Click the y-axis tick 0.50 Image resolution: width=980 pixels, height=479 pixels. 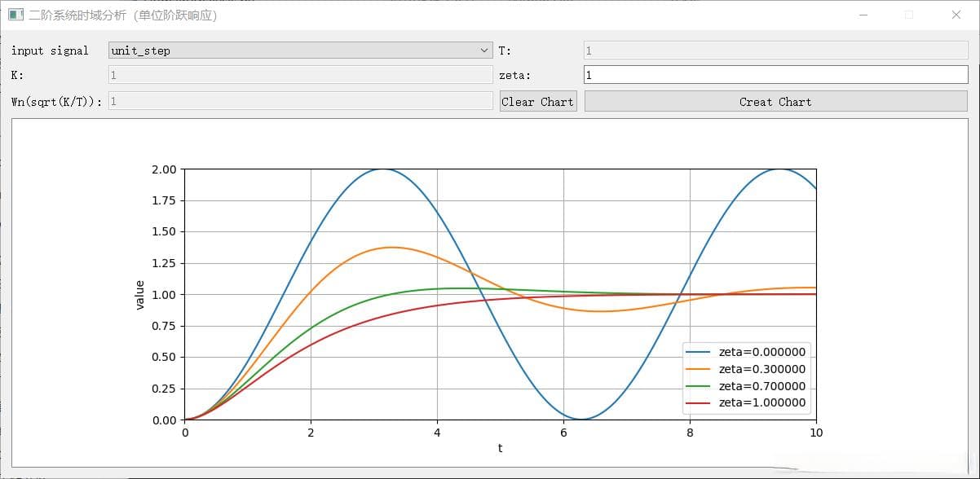click(164, 358)
